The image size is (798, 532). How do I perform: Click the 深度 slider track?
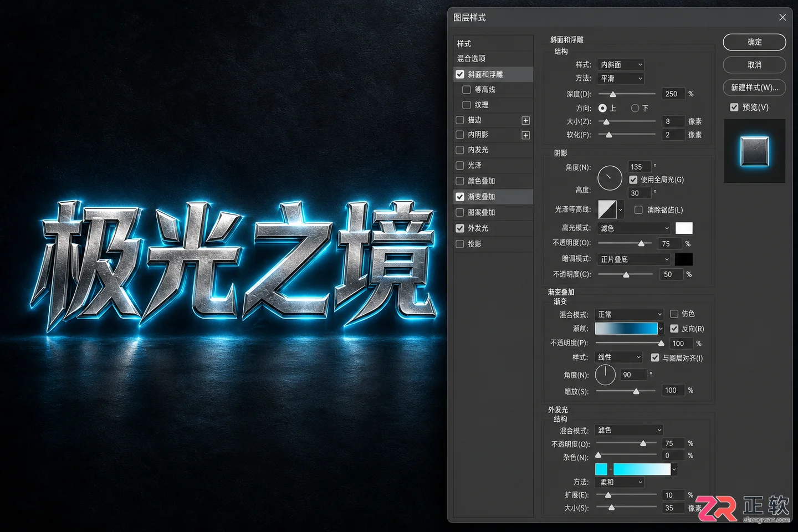[627, 94]
